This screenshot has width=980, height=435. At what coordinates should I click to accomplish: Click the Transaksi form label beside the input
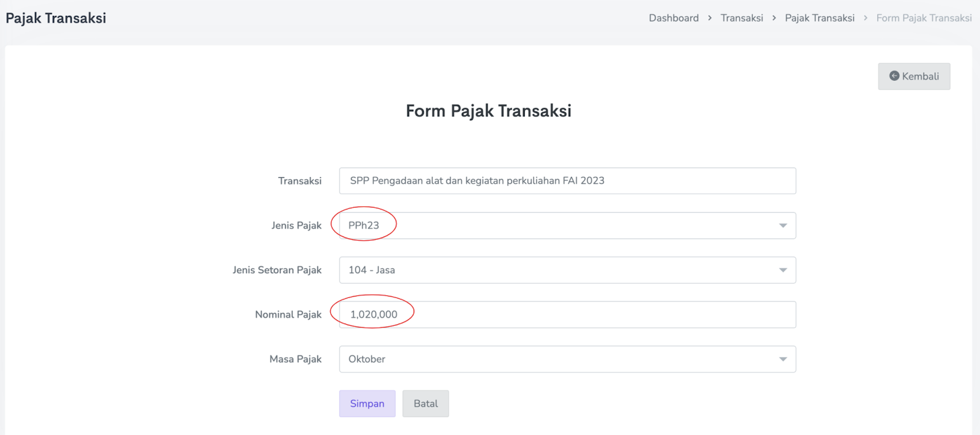pyautogui.click(x=300, y=181)
